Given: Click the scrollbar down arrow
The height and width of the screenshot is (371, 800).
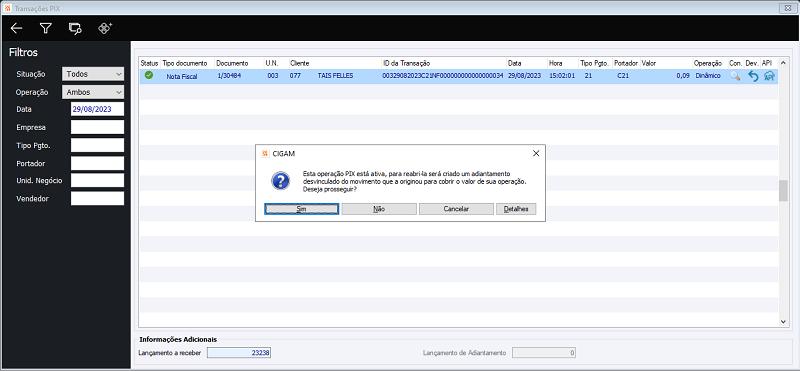Looking at the screenshot, I should 783,321.
